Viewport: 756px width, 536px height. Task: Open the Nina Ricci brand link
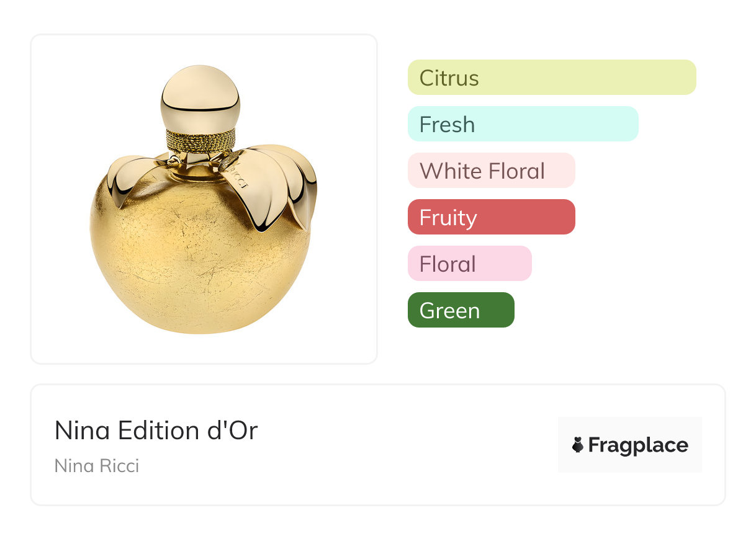pos(97,465)
